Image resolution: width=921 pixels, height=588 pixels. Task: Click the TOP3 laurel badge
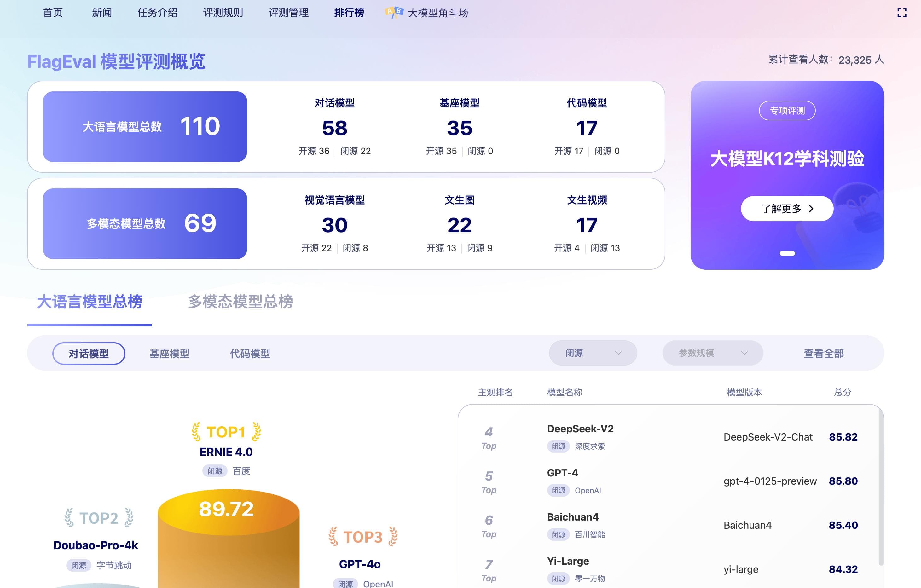363,537
